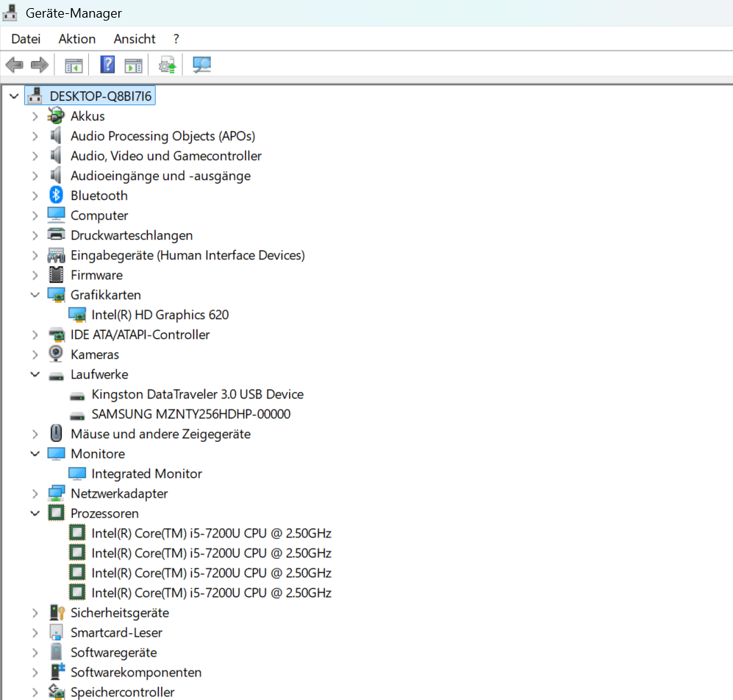Click the Audio Processing Objects speaker icon
The height and width of the screenshot is (700, 733).
click(x=56, y=135)
